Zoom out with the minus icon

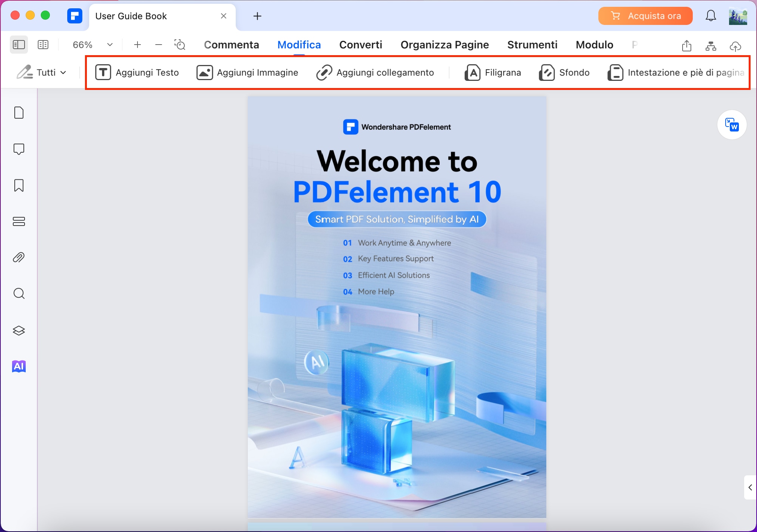(159, 45)
